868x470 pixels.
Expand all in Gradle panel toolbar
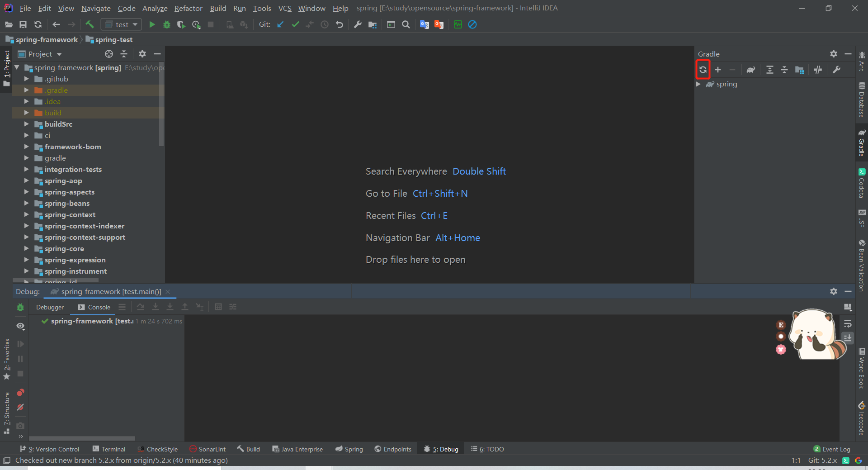[x=770, y=70]
